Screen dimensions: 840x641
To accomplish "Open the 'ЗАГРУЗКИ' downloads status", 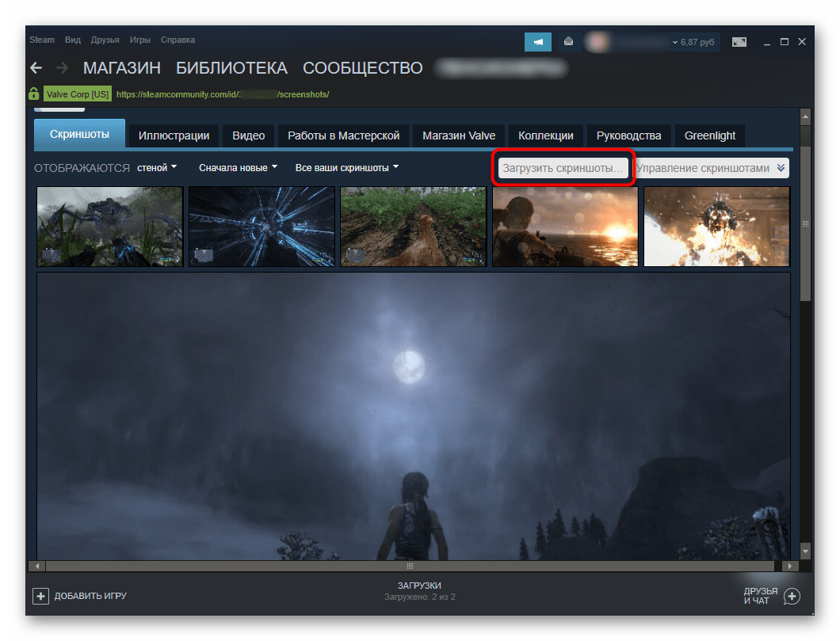I will 419,590.
